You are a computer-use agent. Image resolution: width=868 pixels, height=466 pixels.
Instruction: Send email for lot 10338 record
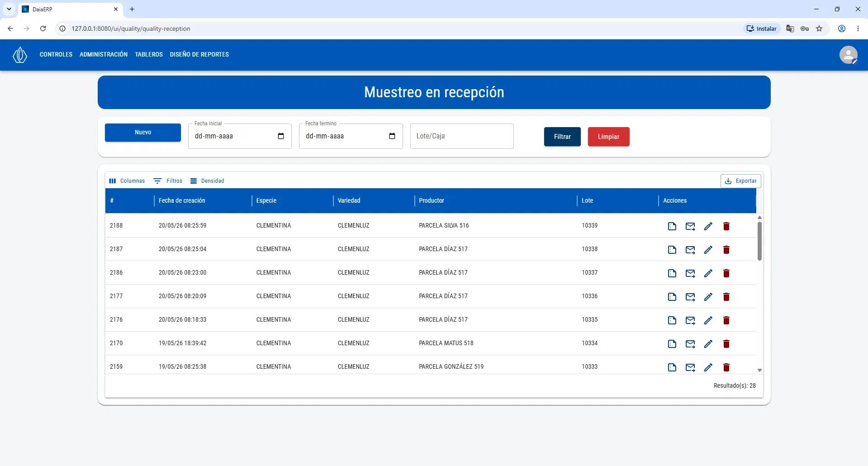[x=690, y=250]
